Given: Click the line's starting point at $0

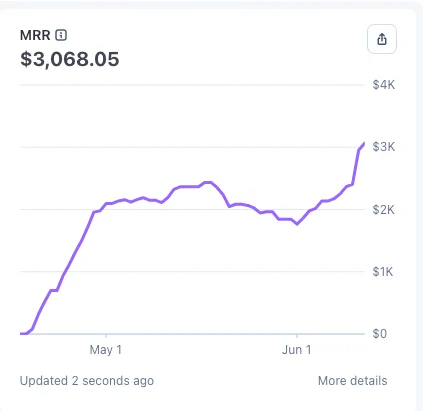Looking at the screenshot, I should pyautogui.click(x=22, y=333).
